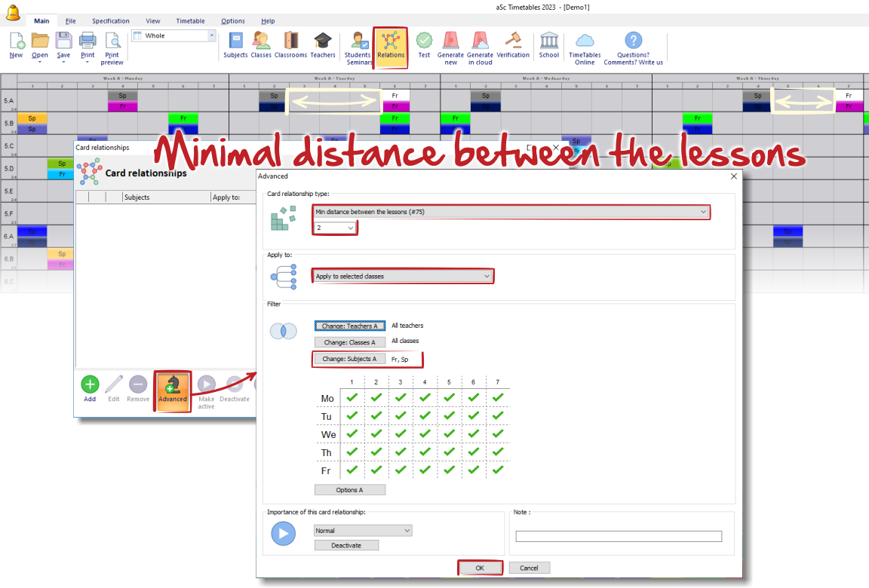Open the Card relationship type dropdown
Image resolution: width=869 pixels, height=588 pixels.
coord(511,212)
